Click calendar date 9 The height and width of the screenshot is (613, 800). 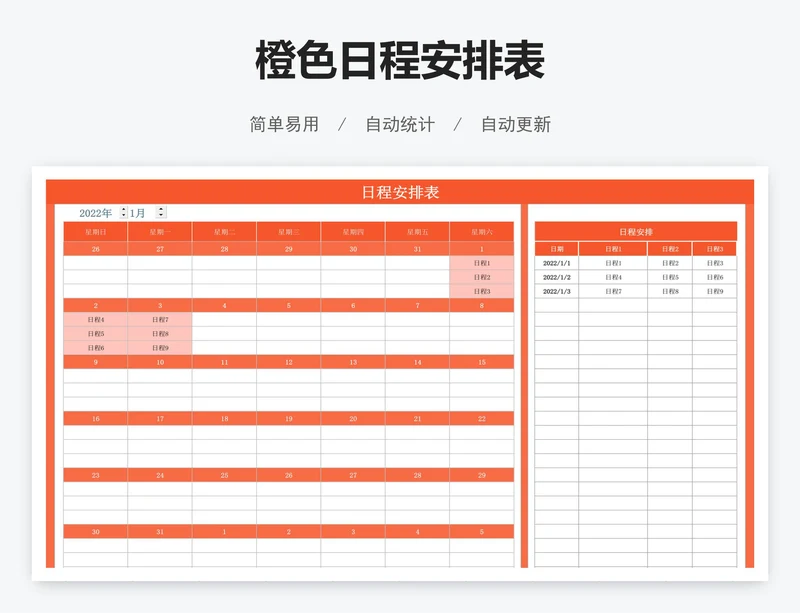pos(95,362)
